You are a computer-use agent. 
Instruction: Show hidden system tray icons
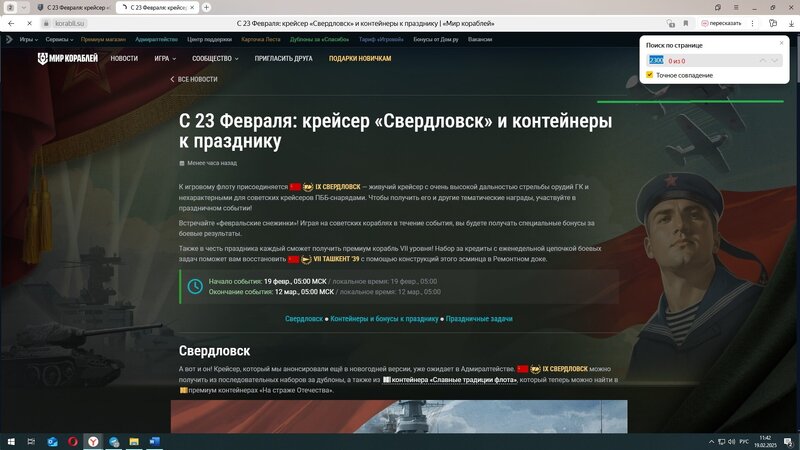coord(711,442)
